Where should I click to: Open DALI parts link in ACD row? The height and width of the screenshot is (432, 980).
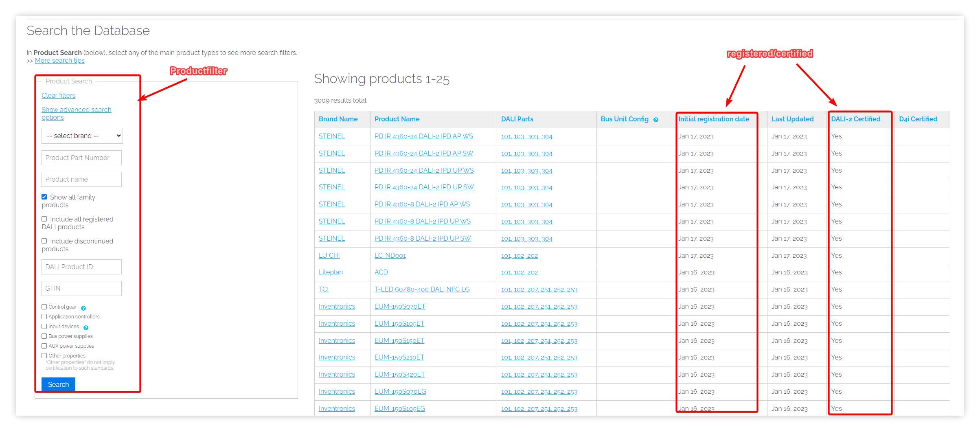click(520, 272)
